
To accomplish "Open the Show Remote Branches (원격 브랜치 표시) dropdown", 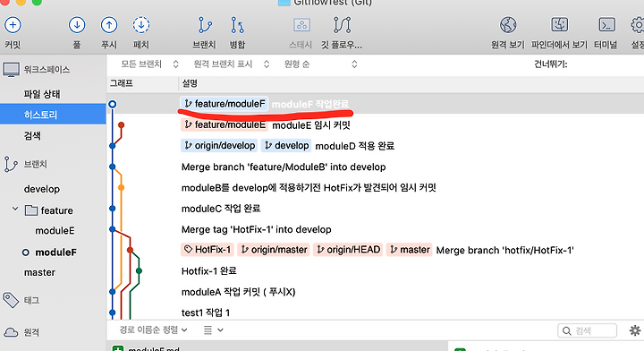I will [x=232, y=64].
